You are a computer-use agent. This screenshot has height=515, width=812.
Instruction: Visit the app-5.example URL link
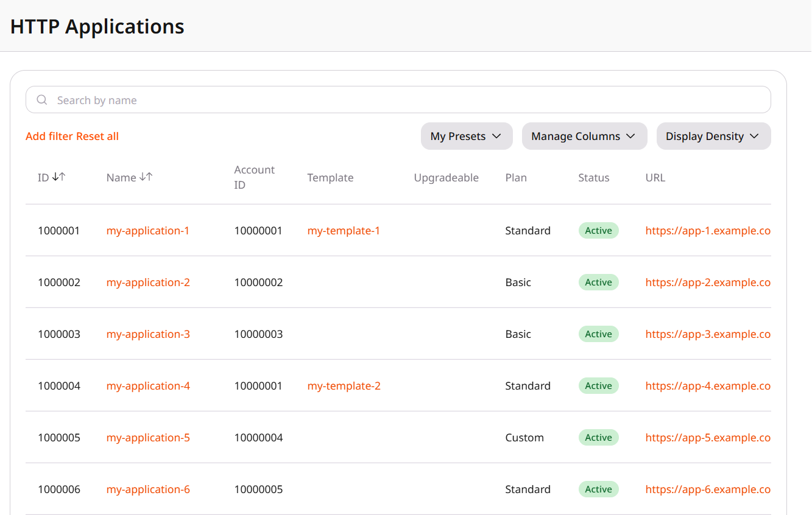tap(708, 438)
